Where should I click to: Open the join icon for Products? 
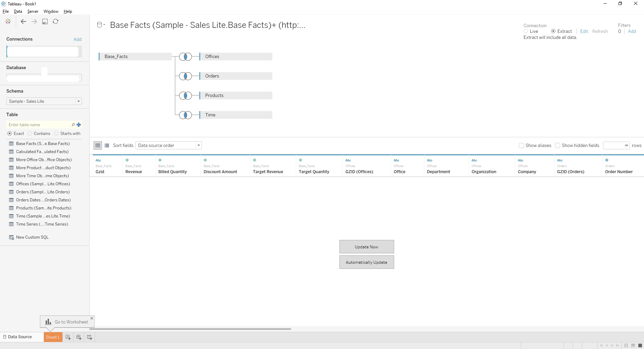(x=185, y=96)
